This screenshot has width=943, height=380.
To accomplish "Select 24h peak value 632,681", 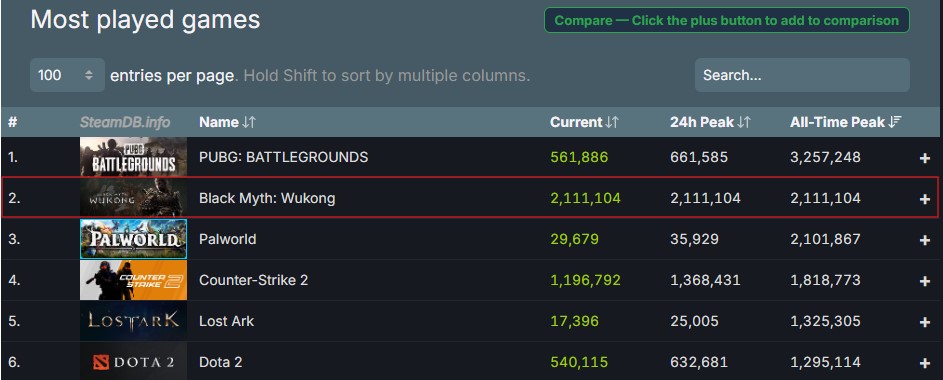I will click(699, 362).
